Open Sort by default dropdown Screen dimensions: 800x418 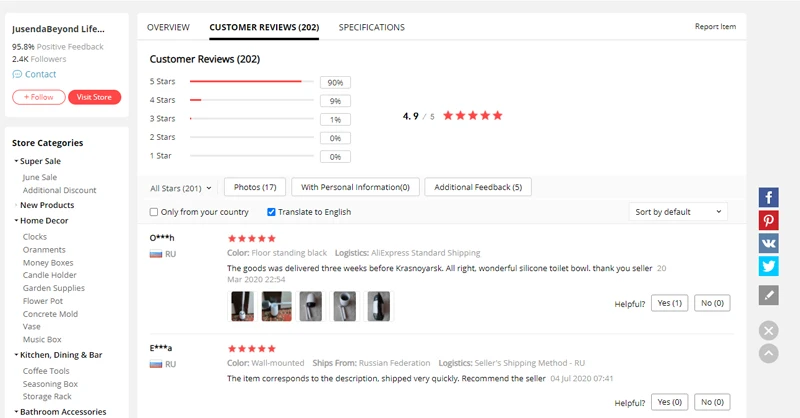(x=678, y=212)
